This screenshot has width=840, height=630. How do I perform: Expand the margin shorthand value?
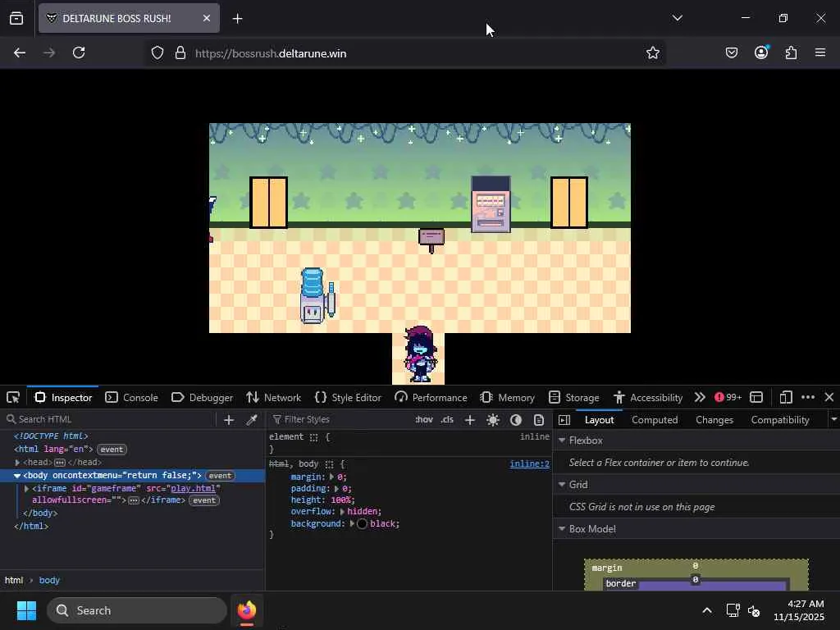pos(331,477)
